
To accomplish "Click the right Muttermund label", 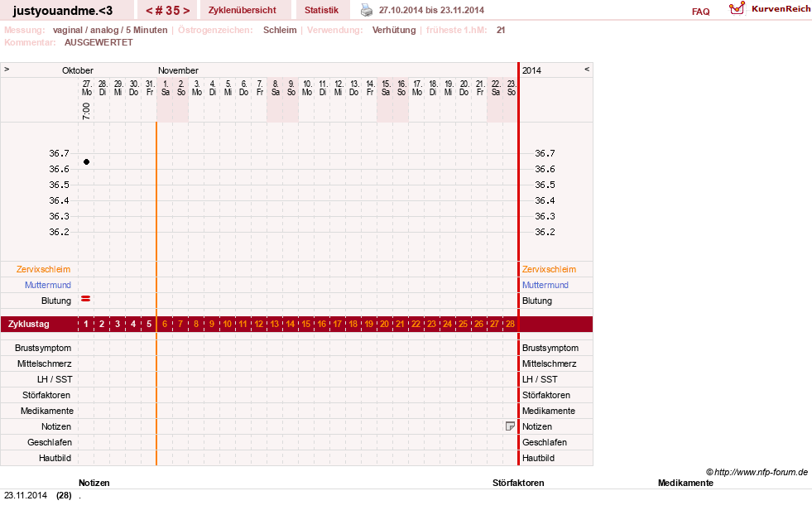I will pyautogui.click(x=545, y=285).
